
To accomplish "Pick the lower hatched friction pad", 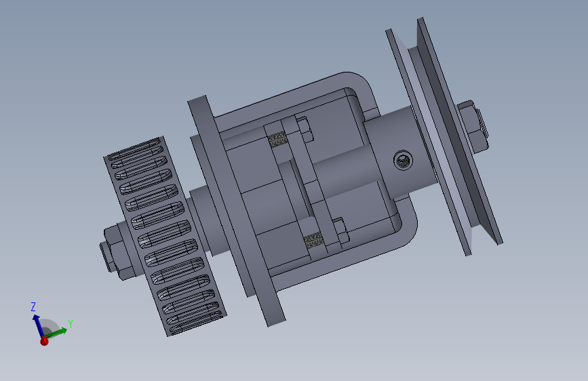I will [x=313, y=241].
